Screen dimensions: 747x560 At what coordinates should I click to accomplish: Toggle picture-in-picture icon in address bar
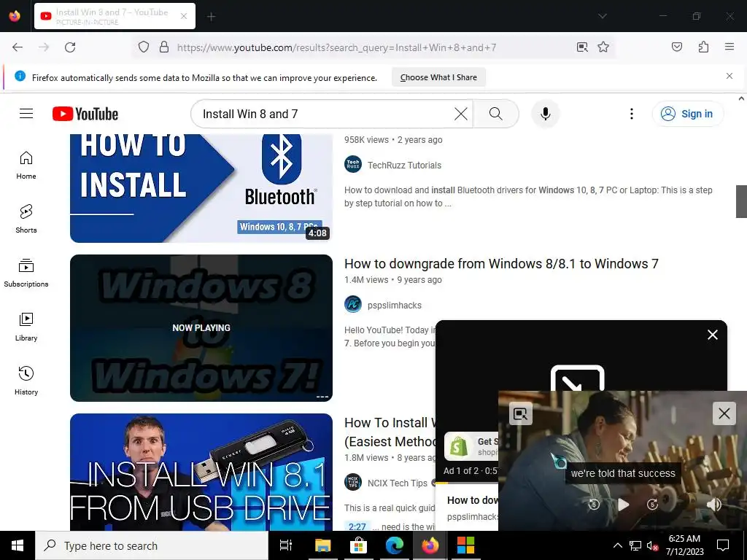point(582,47)
